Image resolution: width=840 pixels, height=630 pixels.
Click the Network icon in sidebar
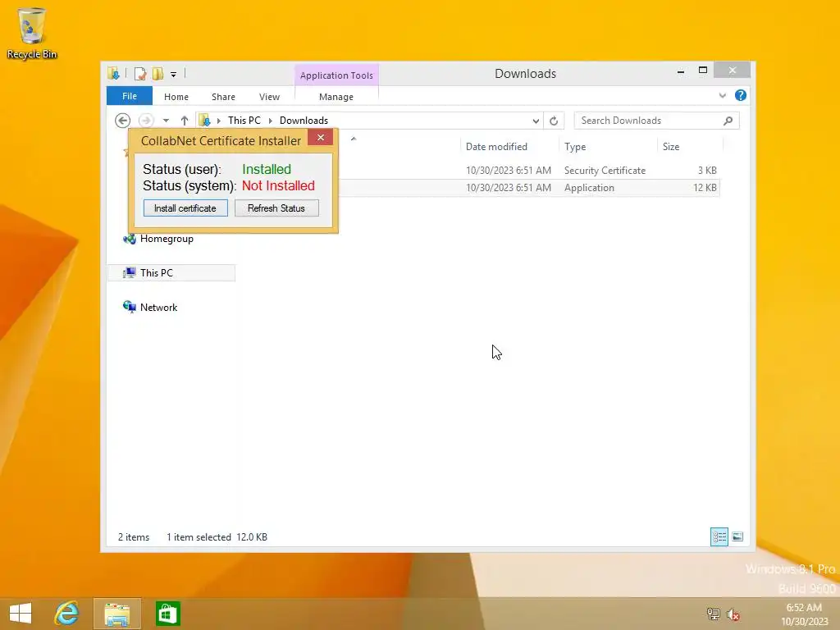(129, 307)
